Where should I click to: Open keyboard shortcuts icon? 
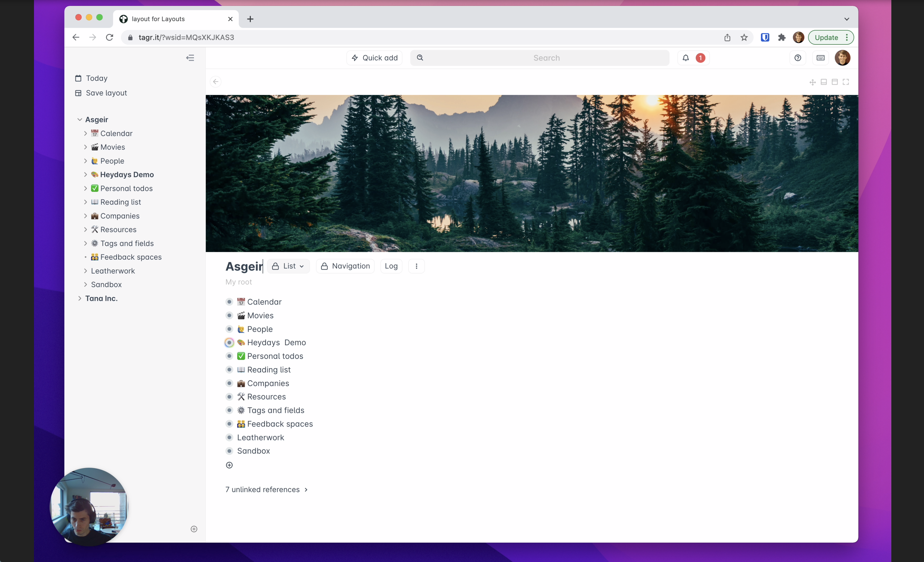tap(820, 58)
